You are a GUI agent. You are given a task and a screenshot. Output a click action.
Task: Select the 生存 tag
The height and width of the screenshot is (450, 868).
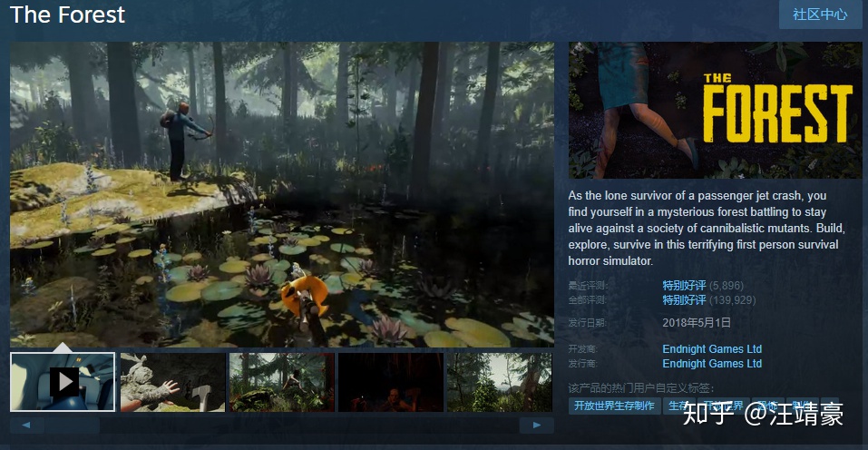[678, 406]
